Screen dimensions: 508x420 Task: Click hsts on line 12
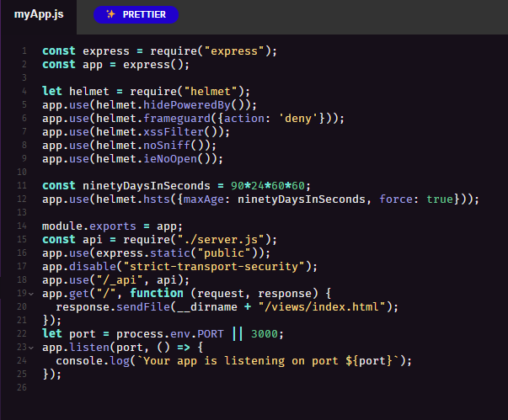click(157, 199)
